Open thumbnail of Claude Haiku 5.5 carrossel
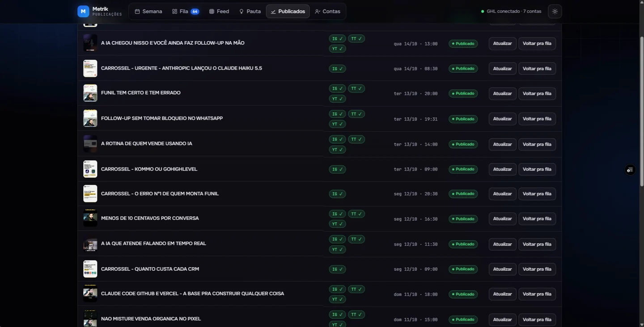Screen dimensions: 644x327 tap(90, 68)
